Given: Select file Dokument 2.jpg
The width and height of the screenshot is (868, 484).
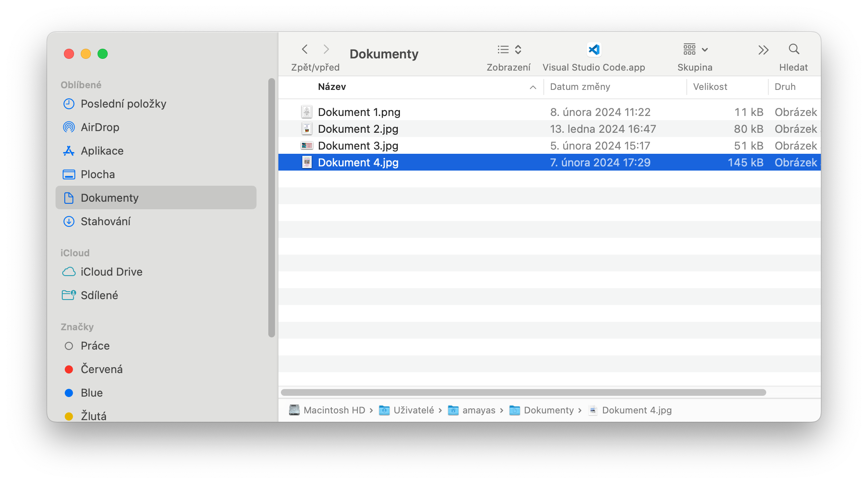Looking at the screenshot, I should point(358,129).
